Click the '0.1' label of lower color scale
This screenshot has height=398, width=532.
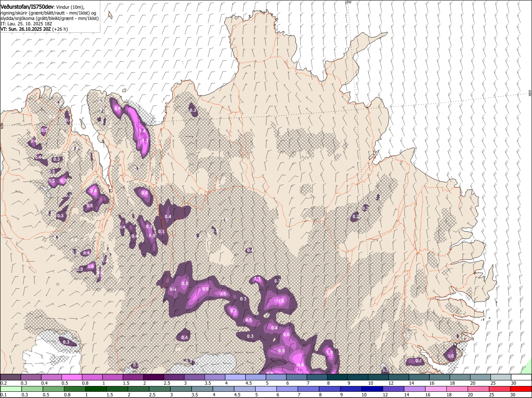3,395
